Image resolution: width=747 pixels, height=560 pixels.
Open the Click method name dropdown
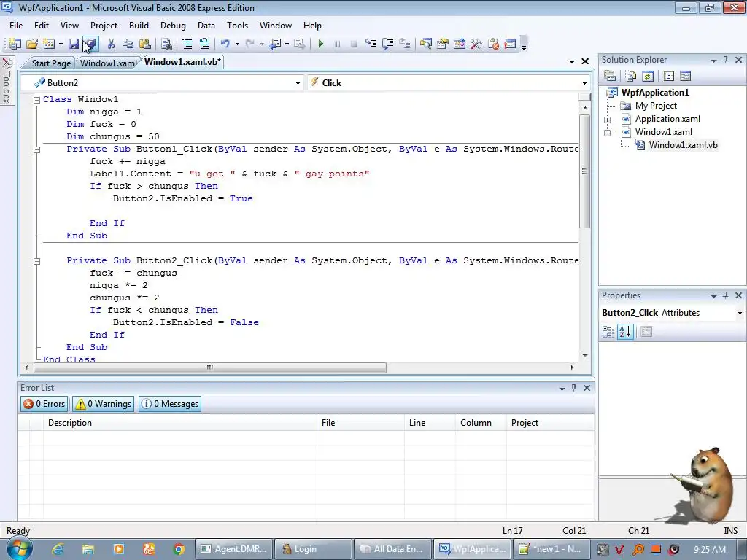[584, 83]
